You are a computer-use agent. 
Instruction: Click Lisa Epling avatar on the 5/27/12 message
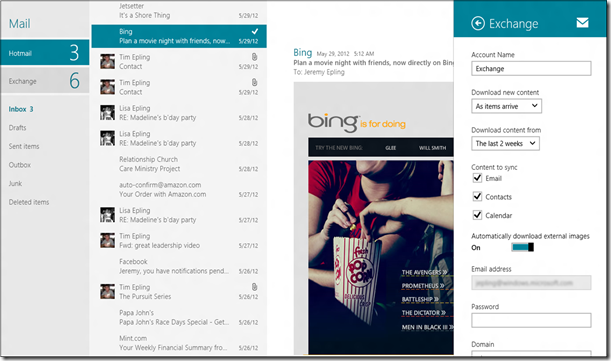click(107, 215)
